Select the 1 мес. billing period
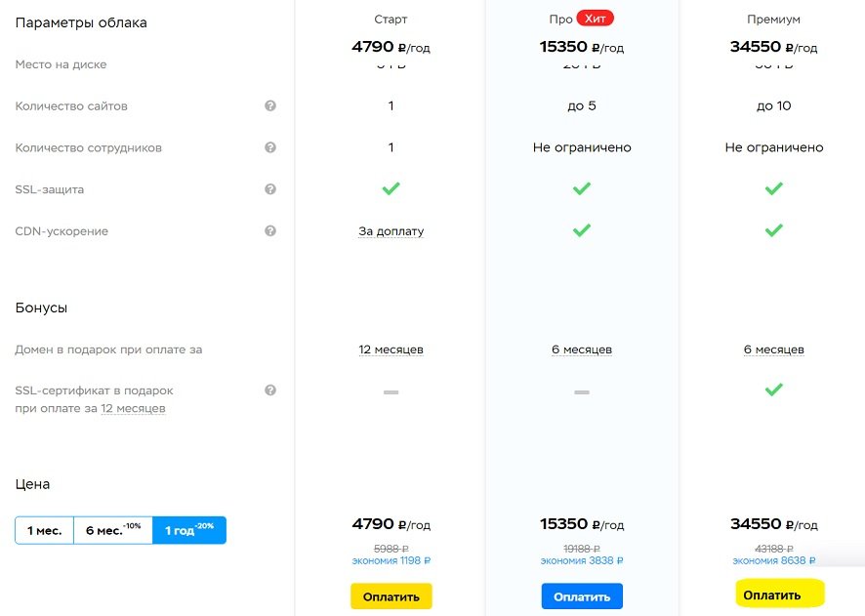Screen dimensions: 865x616 [x=45, y=530]
